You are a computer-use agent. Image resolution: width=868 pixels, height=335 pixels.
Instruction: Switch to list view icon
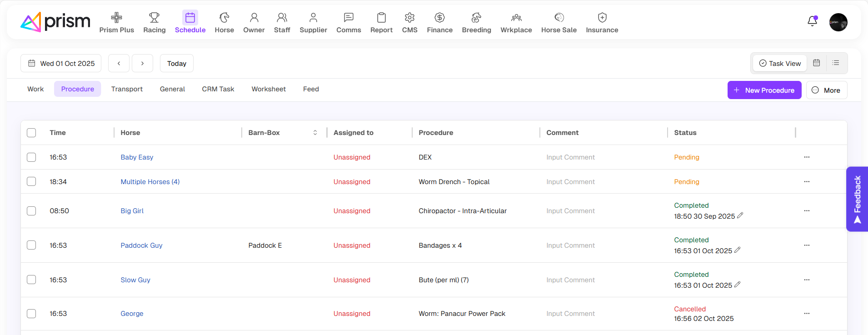tap(835, 63)
